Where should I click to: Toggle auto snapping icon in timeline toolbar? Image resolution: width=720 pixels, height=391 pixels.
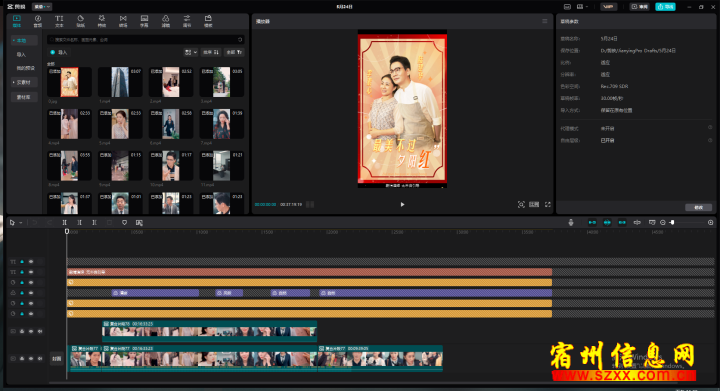(x=607, y=223)
